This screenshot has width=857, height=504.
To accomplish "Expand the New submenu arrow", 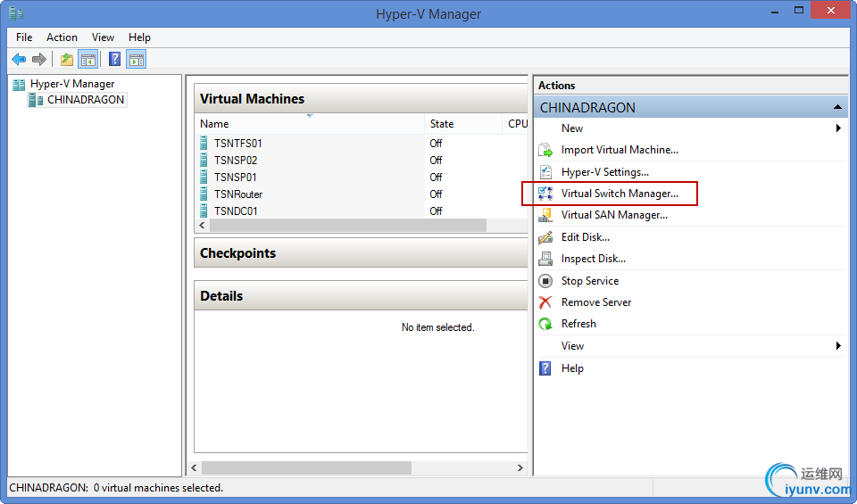I will 838,128.
